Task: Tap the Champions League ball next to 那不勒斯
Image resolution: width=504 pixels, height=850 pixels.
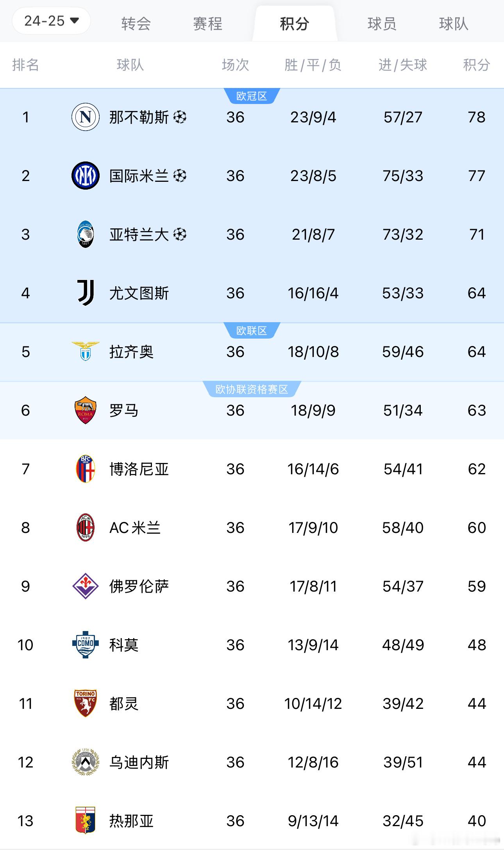Action: coord(180,117)
